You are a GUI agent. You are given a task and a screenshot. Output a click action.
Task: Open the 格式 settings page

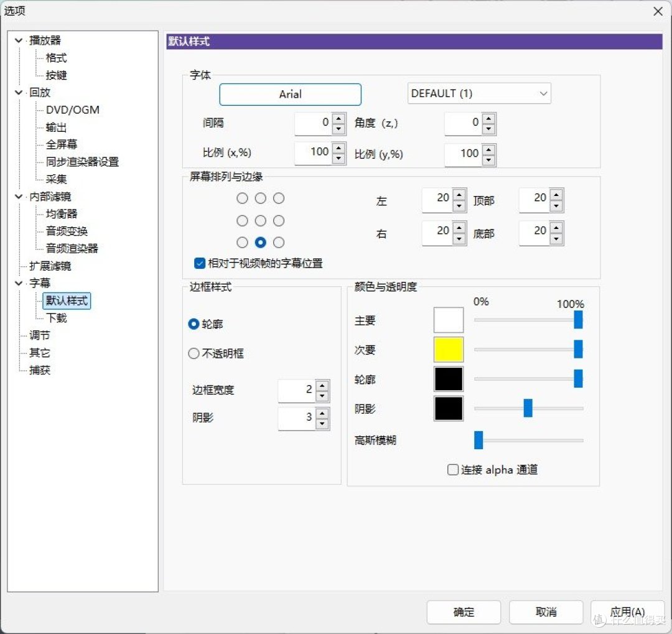(56, 57)
